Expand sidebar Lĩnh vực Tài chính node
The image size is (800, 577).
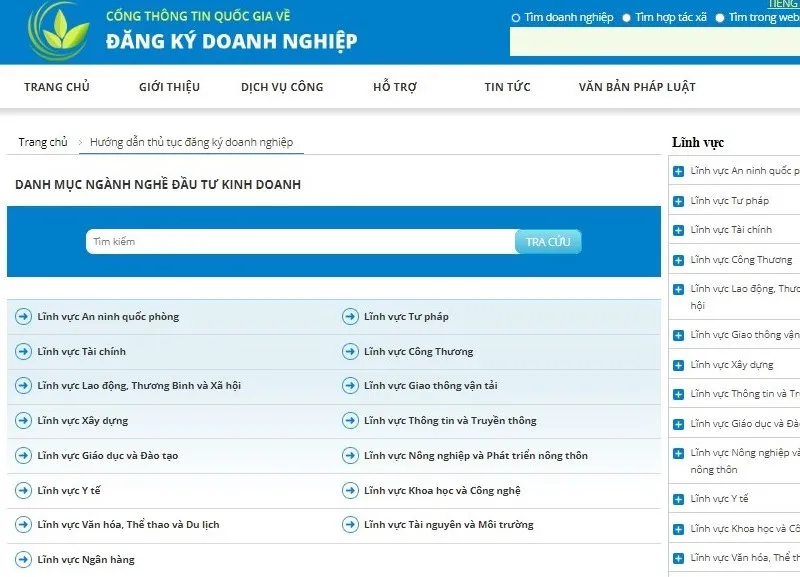pyautogui.click(x=679, y=231)
